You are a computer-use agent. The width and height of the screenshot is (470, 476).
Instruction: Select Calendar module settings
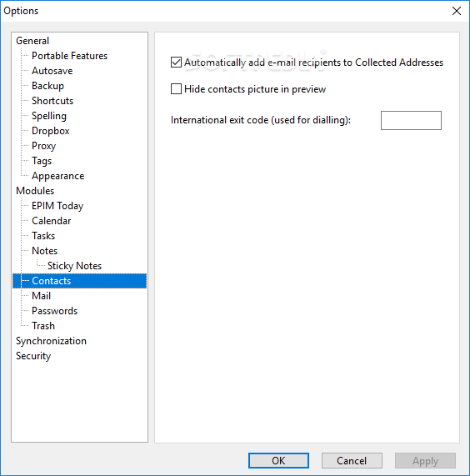(52, 221)
